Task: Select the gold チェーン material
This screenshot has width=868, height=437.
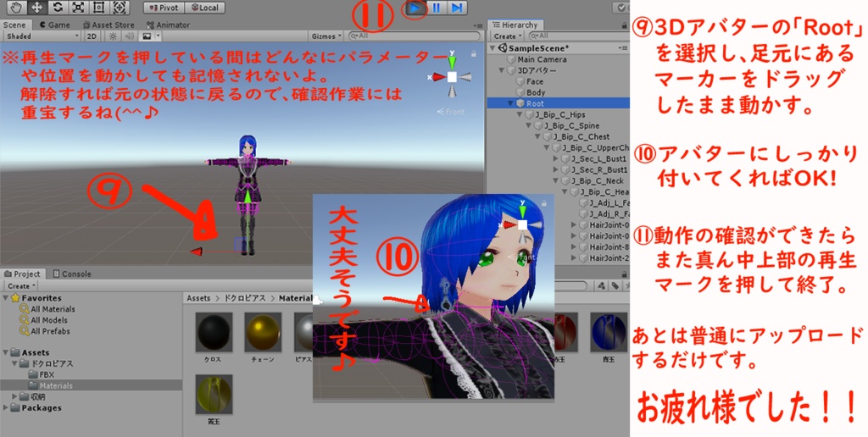Action: [263, 332]
